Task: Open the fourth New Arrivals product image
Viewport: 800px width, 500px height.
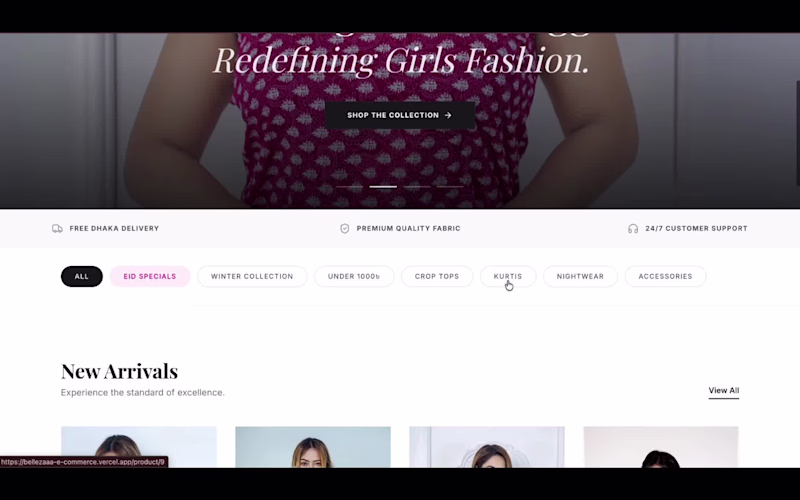Action: 661,447
